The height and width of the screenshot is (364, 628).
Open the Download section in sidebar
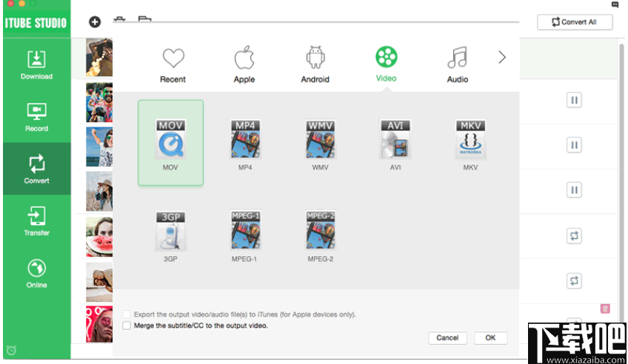36,65
